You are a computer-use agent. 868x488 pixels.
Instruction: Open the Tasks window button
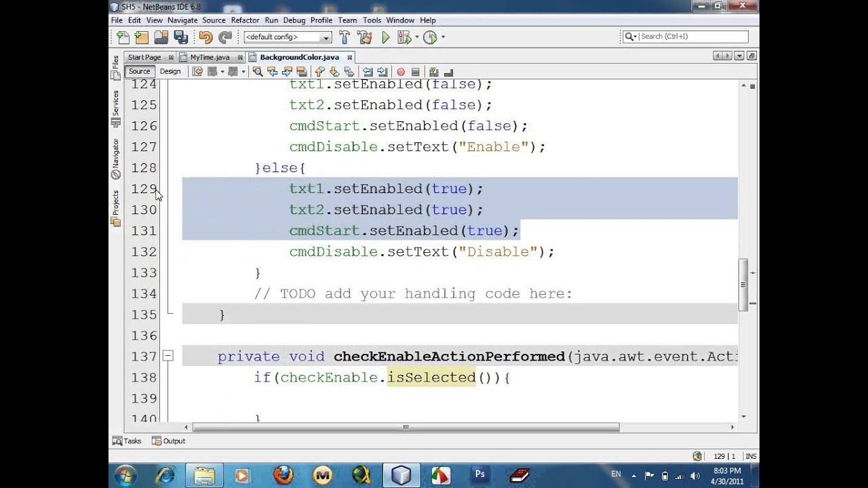click(x=127, y=441)
